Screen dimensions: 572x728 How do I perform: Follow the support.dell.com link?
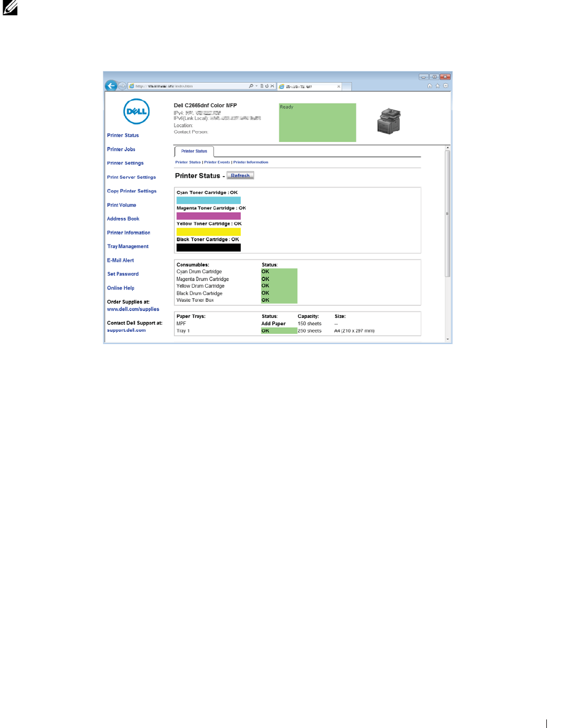tap(126, 330)
